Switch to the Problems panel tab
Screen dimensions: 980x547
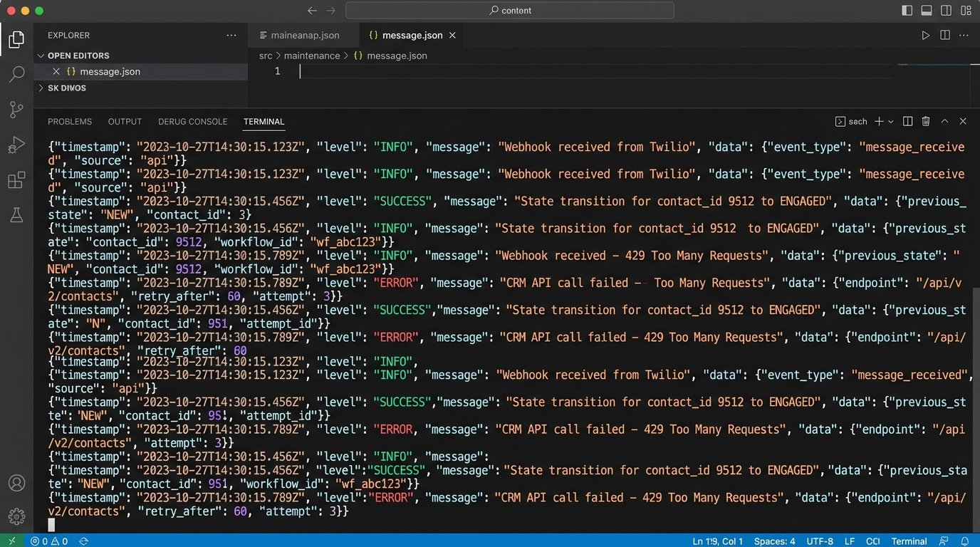pos(70,122)
